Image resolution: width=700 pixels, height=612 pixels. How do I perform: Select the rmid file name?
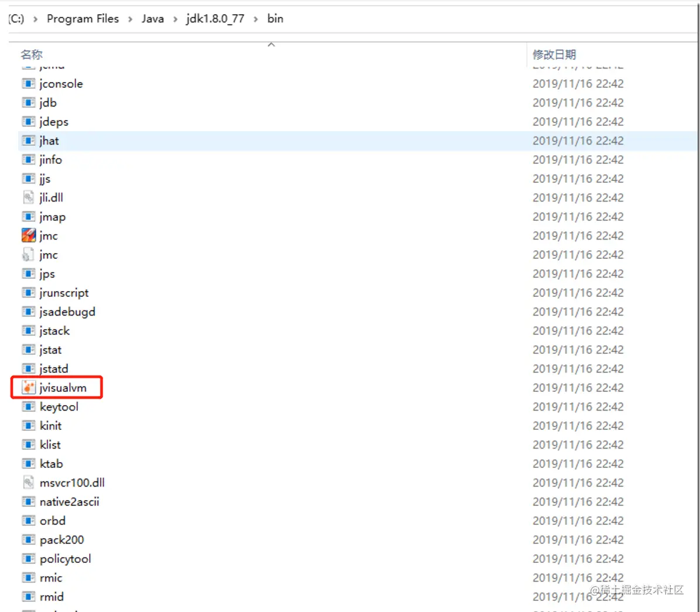pyautogui.click(x=52, y=597)
